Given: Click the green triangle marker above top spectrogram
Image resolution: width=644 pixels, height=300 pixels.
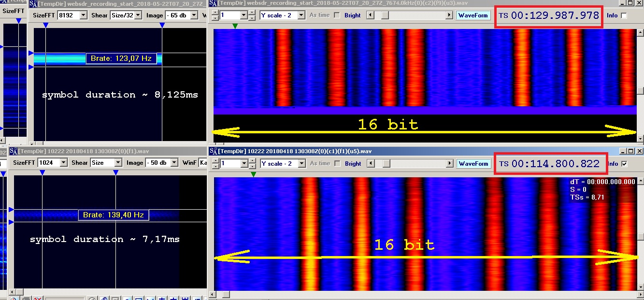Looking at the screenshot, I should tap(235, 26).
